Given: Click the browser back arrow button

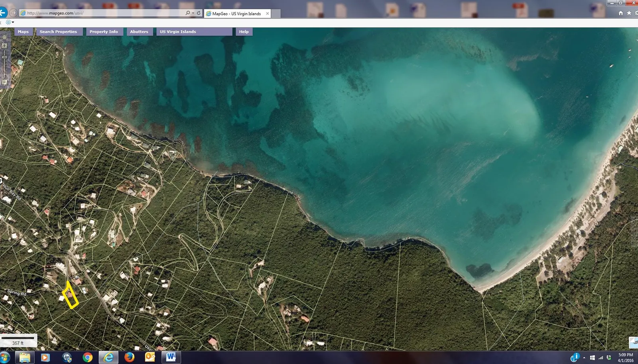Looking at the screenshot, I should click(x=3, y=13).
